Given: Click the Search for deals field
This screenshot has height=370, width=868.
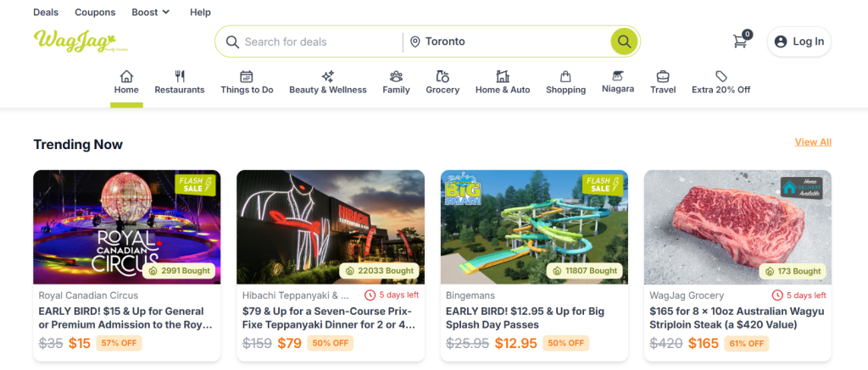Looking at the screenshot, I should coord(318,41).
